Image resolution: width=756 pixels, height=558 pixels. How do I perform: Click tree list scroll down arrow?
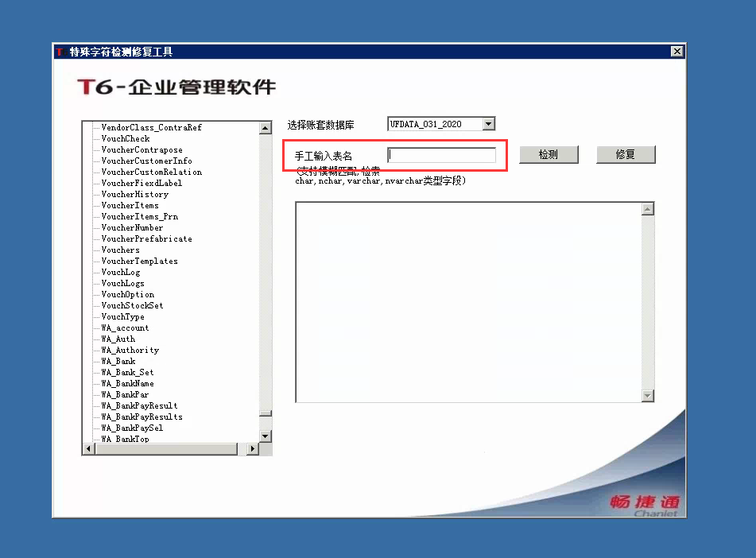(x=266, y=436)
